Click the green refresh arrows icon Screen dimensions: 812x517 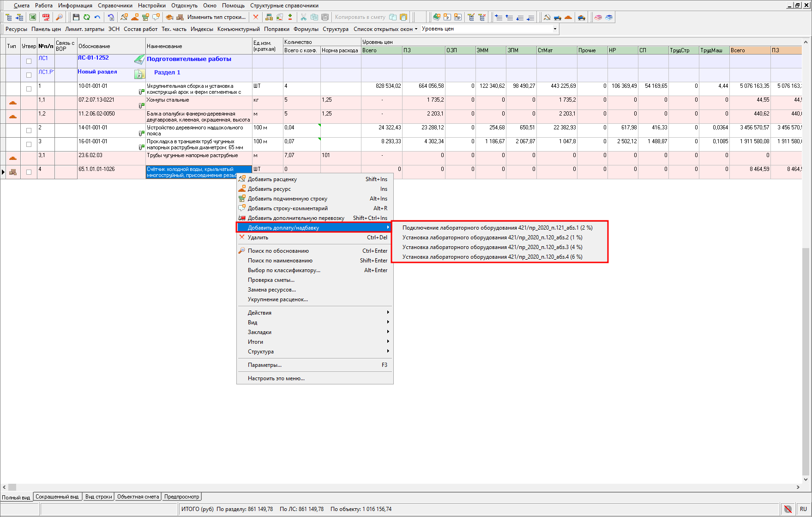(86, 17)
